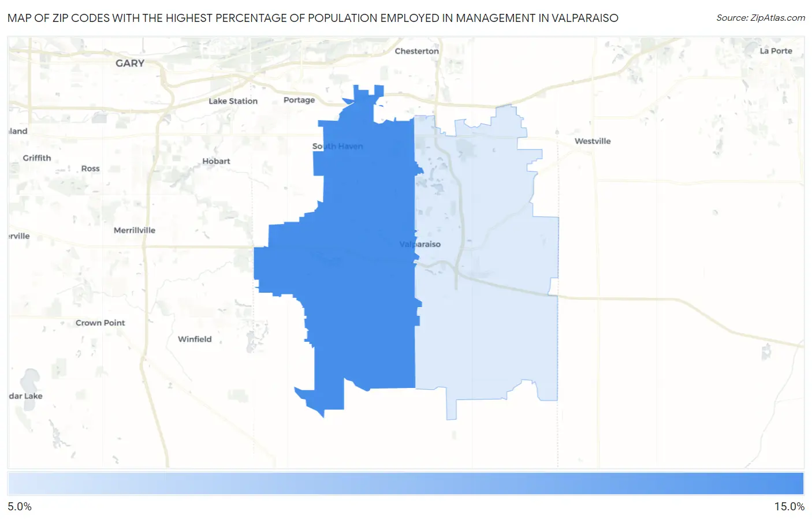Click the Source: ZipAtlas.com text
Image resolution: width=812 pixels, height=519 pixels.
coord(761,18)
